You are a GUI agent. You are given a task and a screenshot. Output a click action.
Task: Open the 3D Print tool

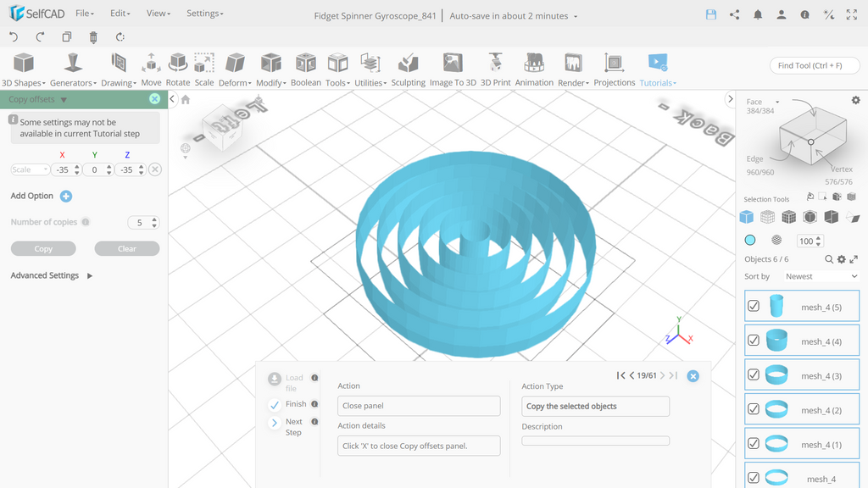point(495,69)
